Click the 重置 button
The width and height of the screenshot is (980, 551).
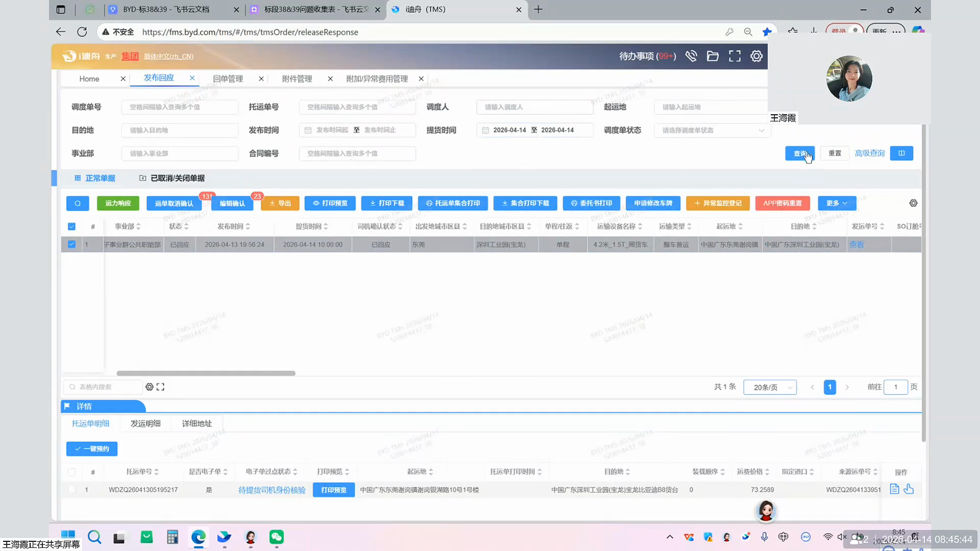(x=835, y=153)
